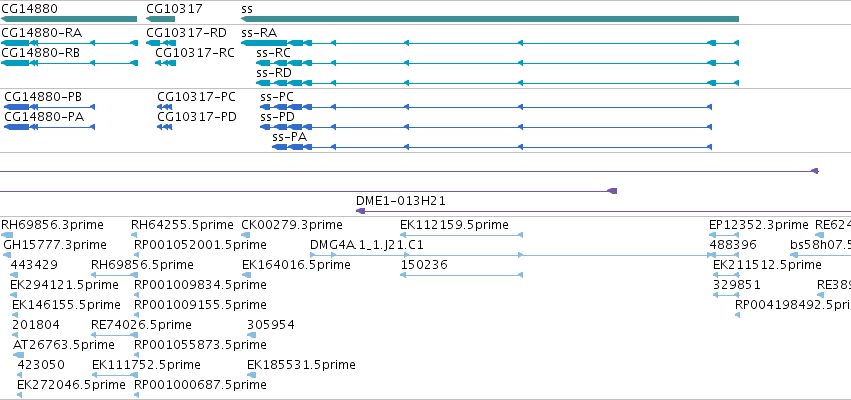Click the ss-PA coding sequence label
851x400 pixels.
point(290,137)
